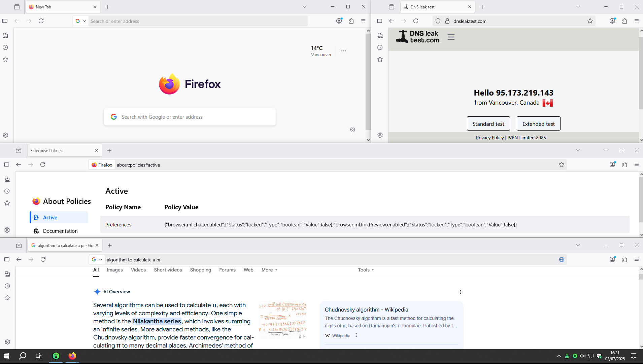Go back in DNS leak test window
The width and height of the screenshot is (643, 364).
coord(392,21)
